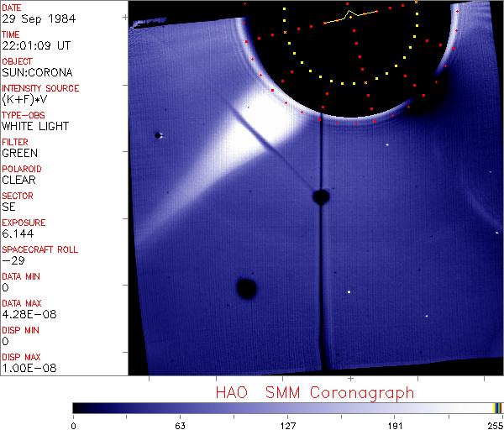Click the multicolored stripe at colorbar's right end
The height and width of the screenshot is (430, 504).
tap(497, 407)
